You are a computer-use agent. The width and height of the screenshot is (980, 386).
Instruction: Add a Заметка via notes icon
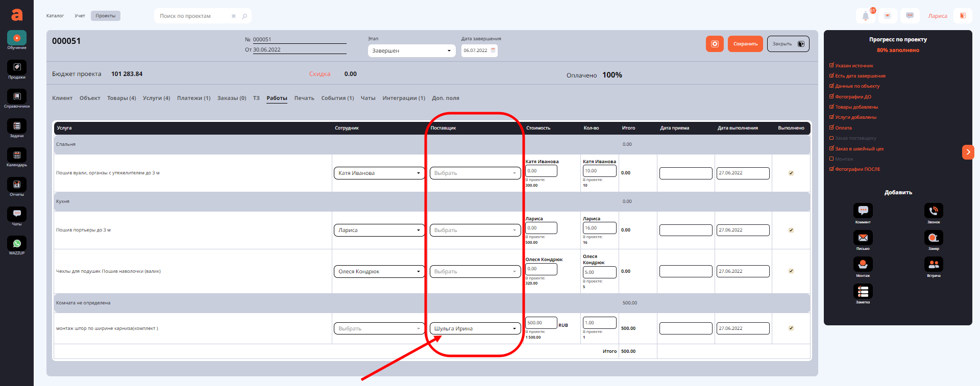pyautogui.click(x=863, y=292)
